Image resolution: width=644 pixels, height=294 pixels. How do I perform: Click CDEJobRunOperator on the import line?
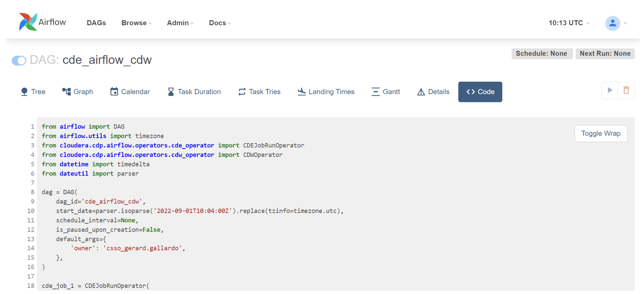(x=274, y=145)
